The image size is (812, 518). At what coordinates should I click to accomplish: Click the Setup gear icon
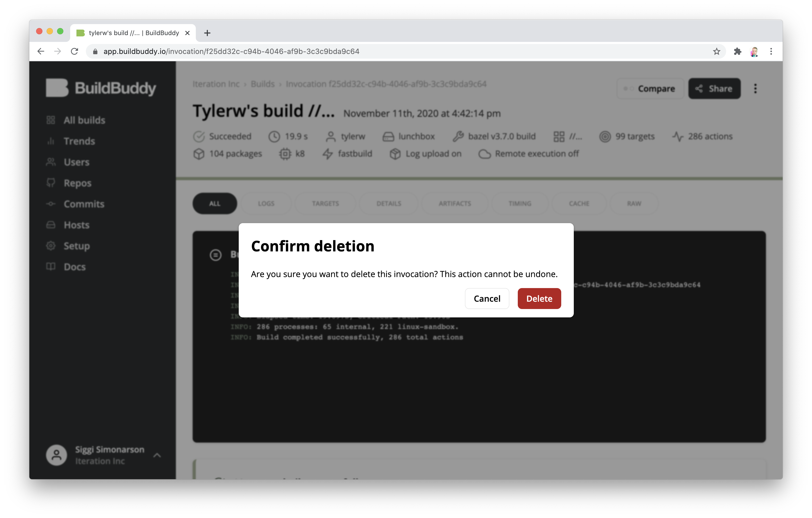[51, 245]
